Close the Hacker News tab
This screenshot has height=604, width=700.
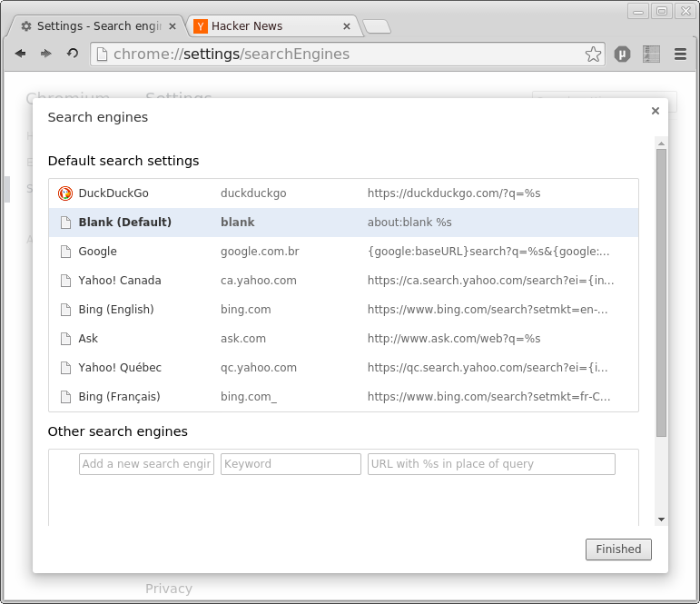347,26
